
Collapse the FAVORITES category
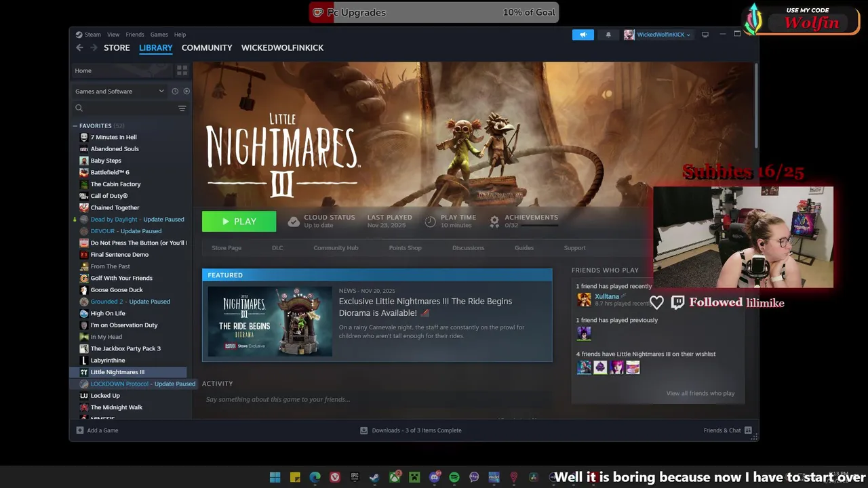tap(75, 125)
